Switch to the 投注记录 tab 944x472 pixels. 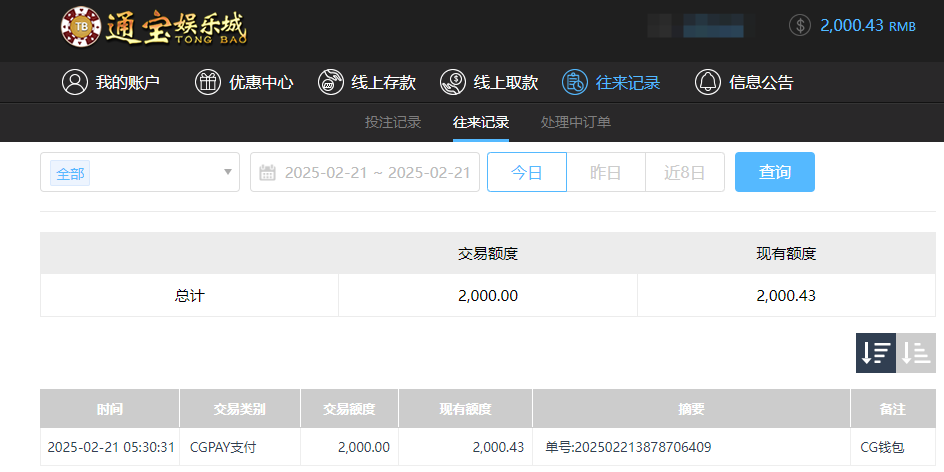pos(393,123)
